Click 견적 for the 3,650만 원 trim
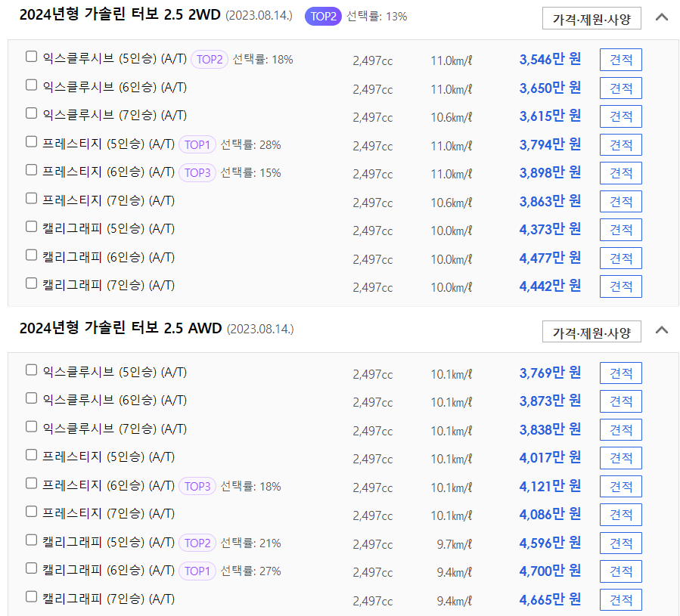Screen dimensions: 680x616 click(620, 88)
